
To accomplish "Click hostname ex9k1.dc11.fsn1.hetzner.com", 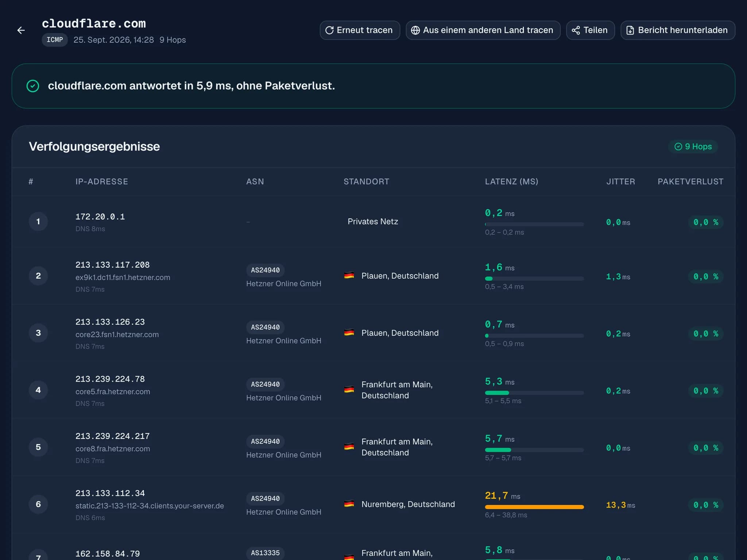I will [x=123, y=277].
